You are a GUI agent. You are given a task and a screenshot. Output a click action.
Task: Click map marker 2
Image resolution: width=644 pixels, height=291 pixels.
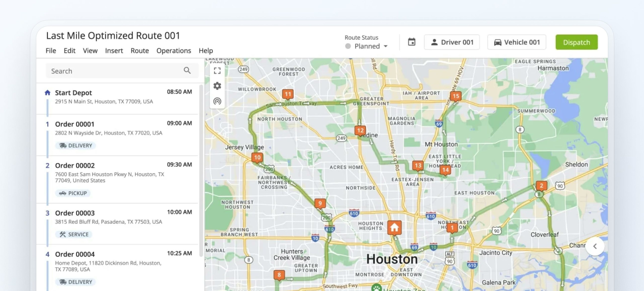(541, 186)
